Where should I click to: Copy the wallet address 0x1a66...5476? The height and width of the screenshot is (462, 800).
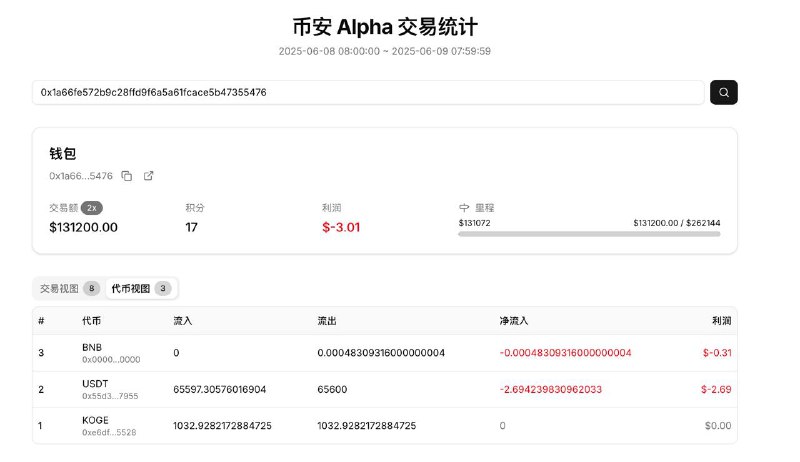point(127,176)
